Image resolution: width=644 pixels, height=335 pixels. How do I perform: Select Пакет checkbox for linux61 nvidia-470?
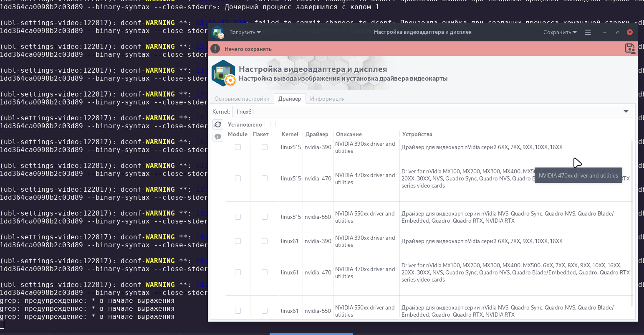265,272
